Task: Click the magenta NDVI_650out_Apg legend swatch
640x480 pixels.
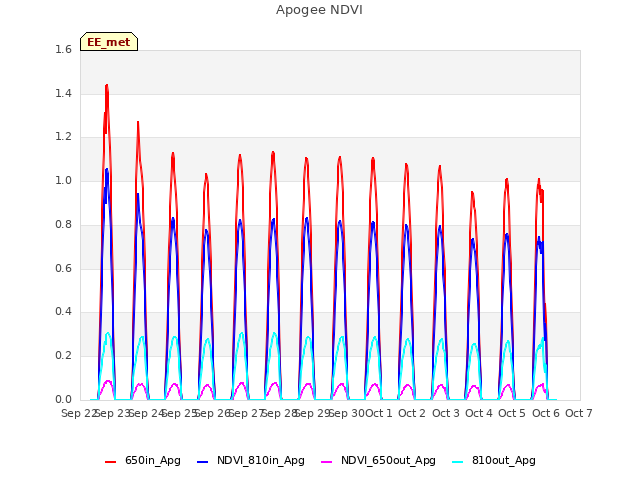Action: (327, 462)
